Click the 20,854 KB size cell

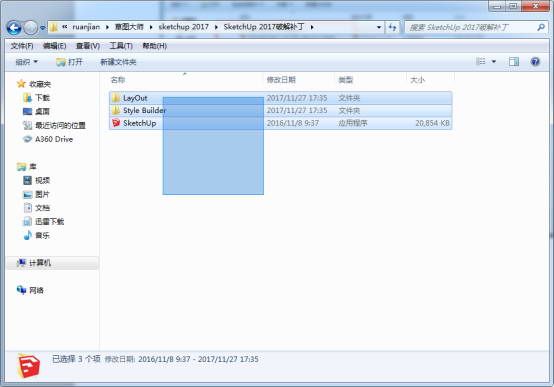coord(432,123)
